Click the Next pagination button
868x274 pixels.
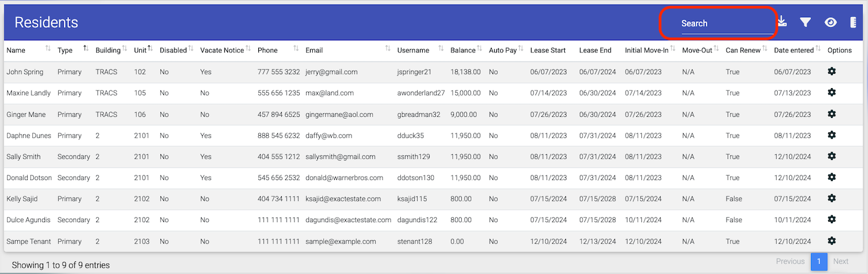(x=841, y=261)
